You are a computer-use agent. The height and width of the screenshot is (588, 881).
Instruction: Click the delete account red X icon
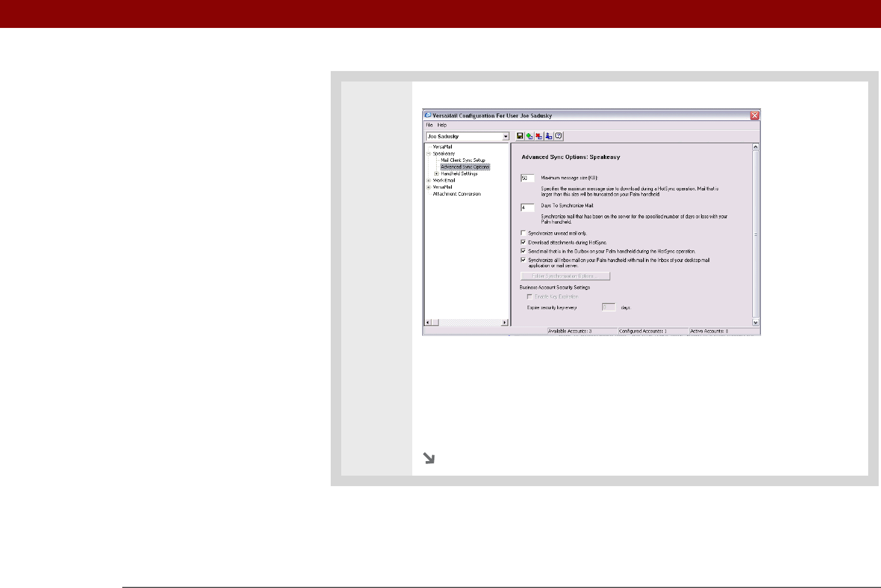pos(539,136)
